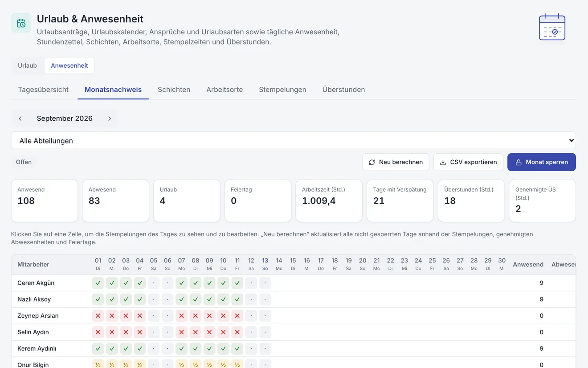Image resolution: width=588 pixels, height=368 pixels.
Task: Open the Alle Abteilungen dropdown
Action: (x=294, y=140)
